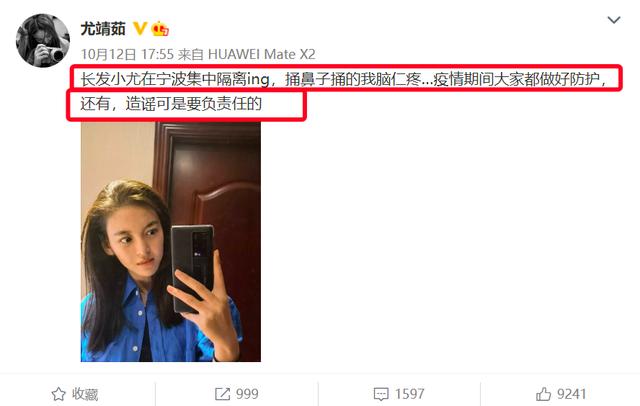Expand the post options chevron

[x=613, y=20]
